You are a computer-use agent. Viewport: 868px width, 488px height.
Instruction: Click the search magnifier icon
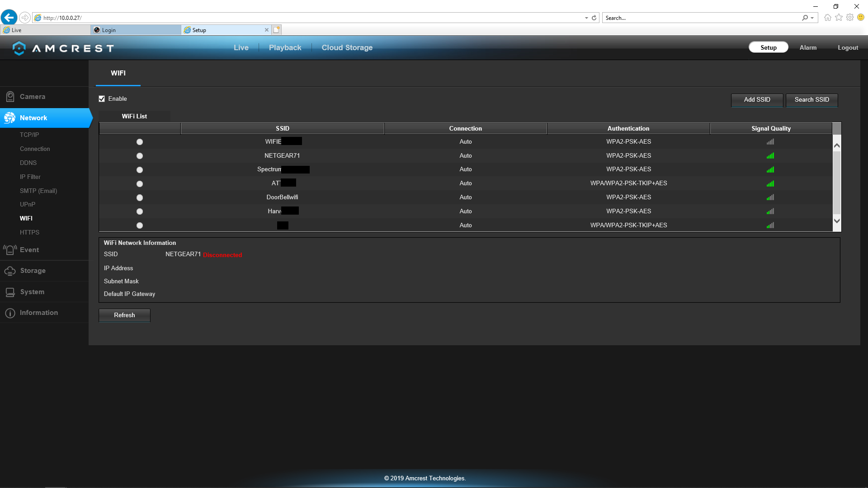point(805,18)
